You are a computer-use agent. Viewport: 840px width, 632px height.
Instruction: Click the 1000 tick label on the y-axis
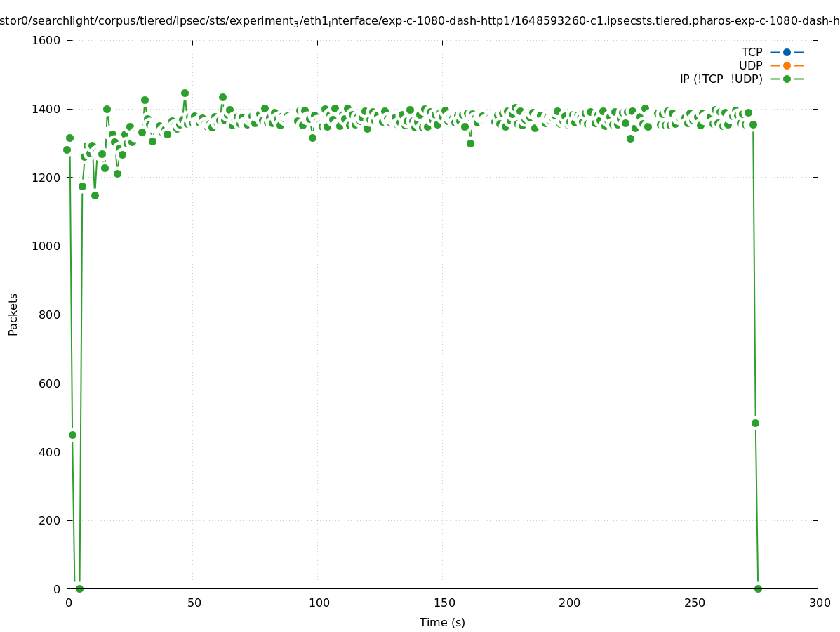coord(46,246)
